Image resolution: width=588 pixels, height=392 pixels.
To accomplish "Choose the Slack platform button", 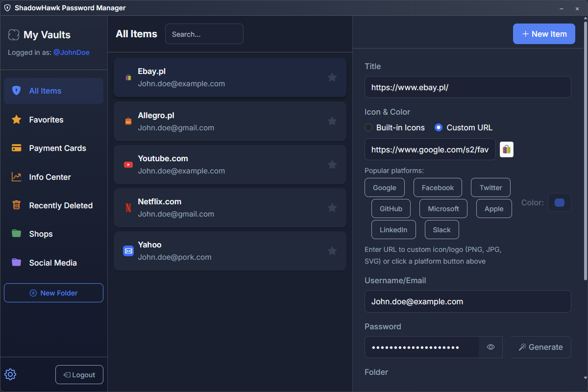I will click(x=442, y=230).
